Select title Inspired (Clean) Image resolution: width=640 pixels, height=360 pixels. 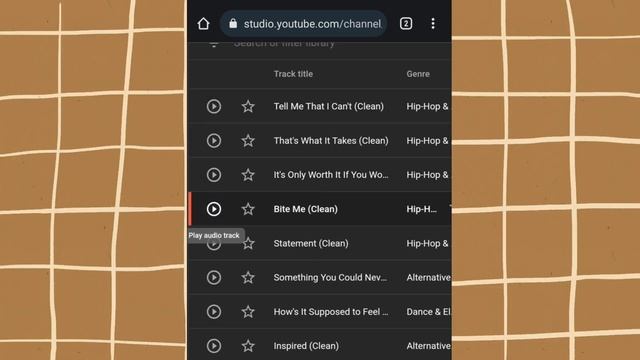point(306,346)
